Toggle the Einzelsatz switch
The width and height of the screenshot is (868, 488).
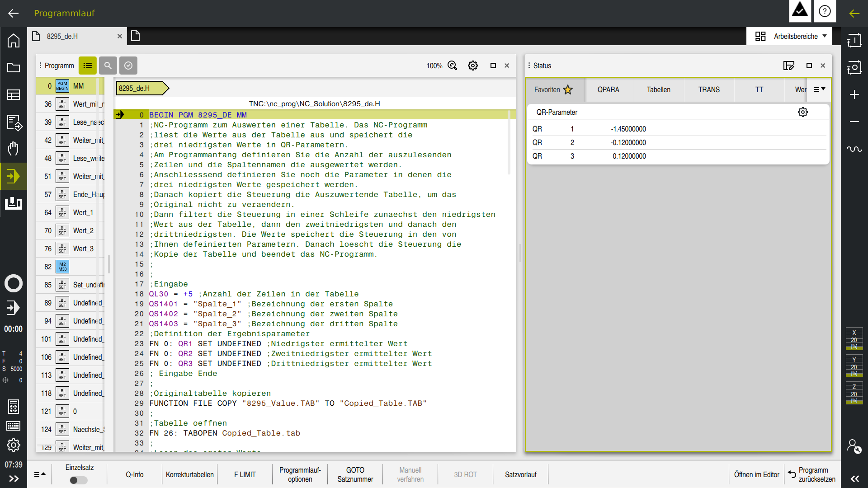[x=79, y=480]
